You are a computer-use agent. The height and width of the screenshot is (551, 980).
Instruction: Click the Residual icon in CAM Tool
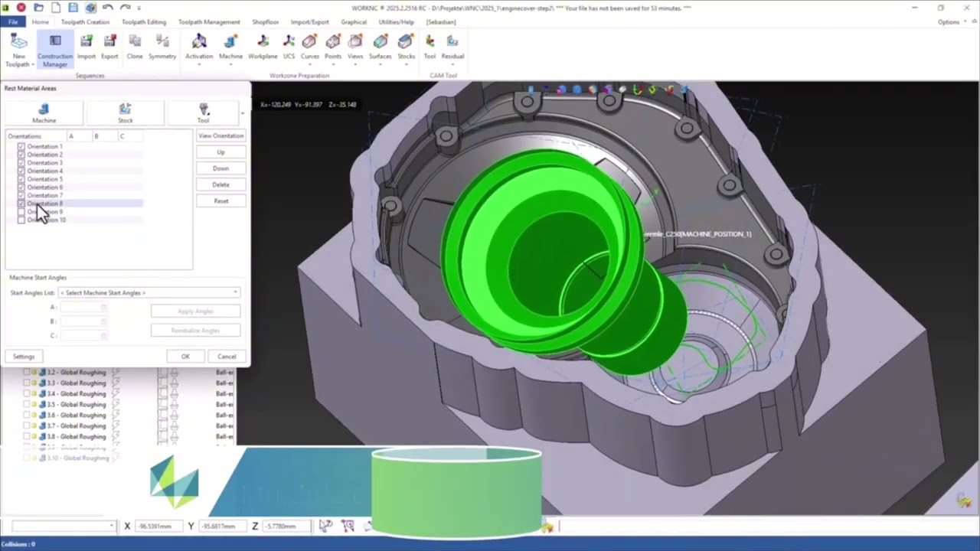(x=452, y=47)
